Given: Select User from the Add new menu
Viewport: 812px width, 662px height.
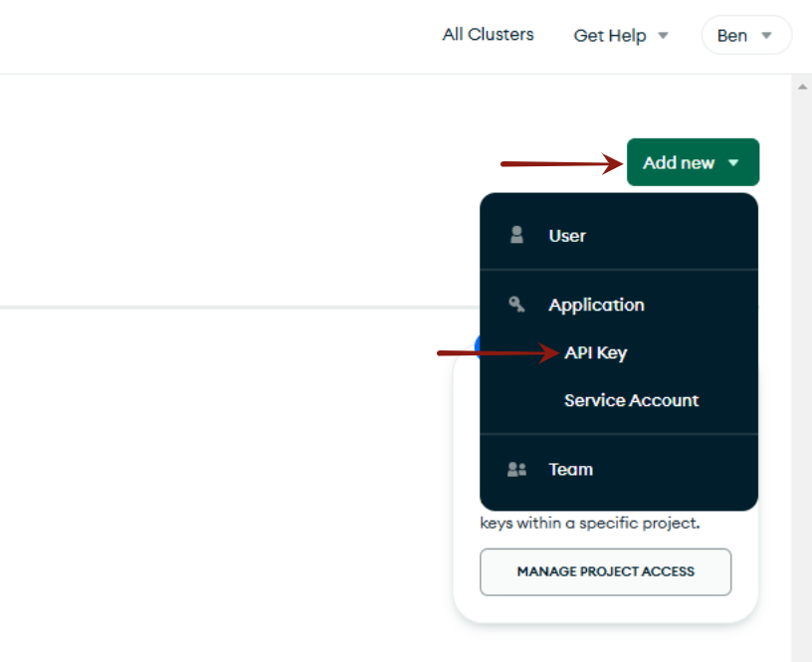Looking at the screenshot, I should [619, 236].
